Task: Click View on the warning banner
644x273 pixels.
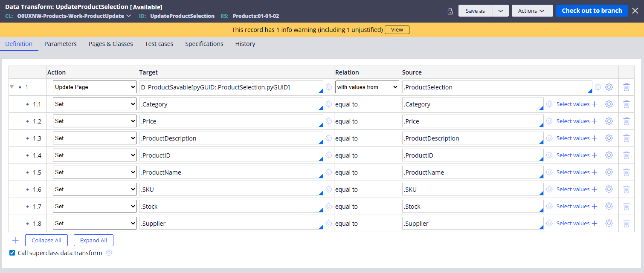Action: (397, 30)
